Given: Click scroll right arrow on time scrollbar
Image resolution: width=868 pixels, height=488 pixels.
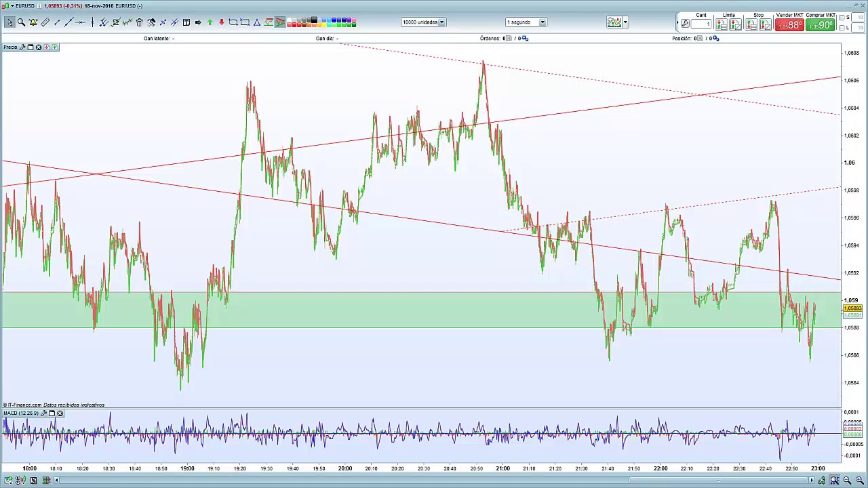Looking at the screenshot, I should (812, 481).
